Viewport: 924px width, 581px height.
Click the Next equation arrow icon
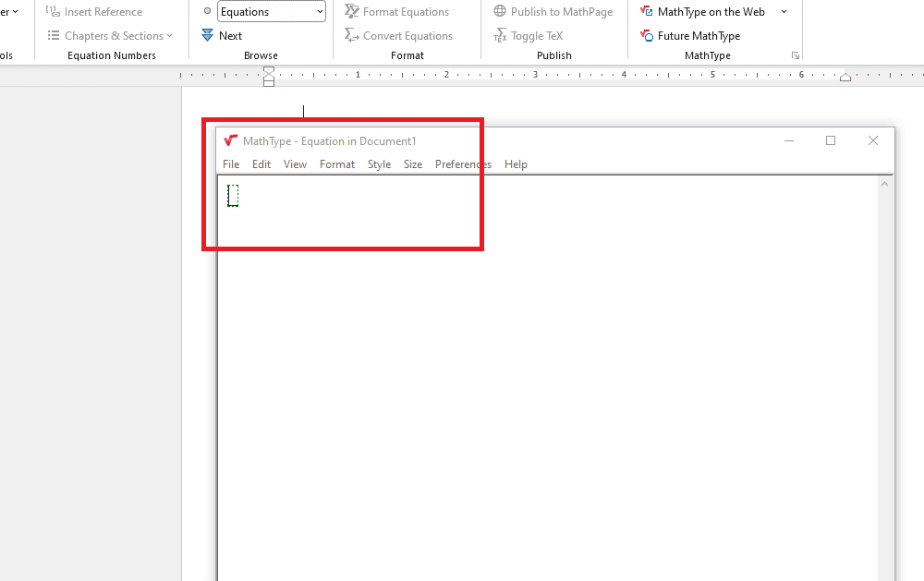click(207, 35)
